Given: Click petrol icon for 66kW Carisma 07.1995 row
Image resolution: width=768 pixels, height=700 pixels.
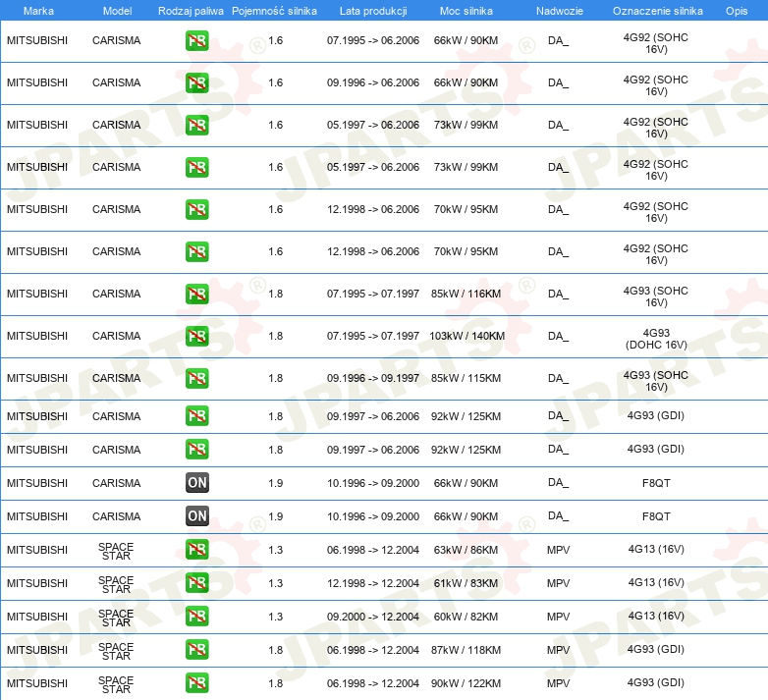Looking at the screenshot, I should point(196,40).
